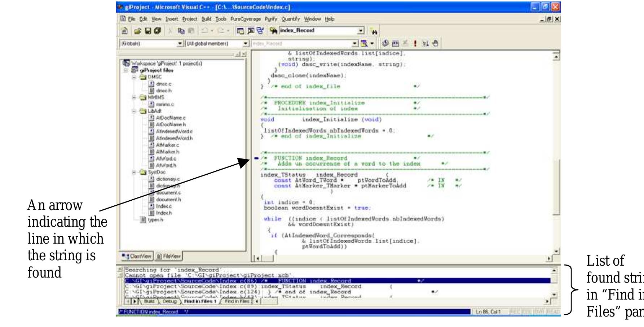
Task: Click the Execute Program red exclamation icon
Action: 415,44
